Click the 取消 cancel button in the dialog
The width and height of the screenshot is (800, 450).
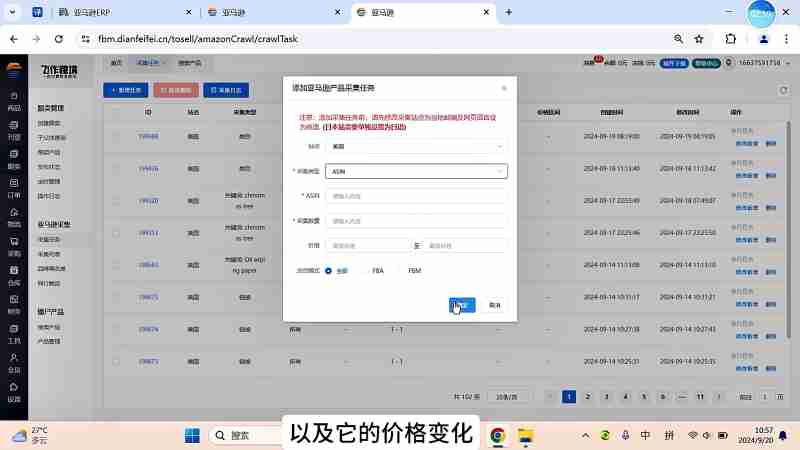[x=495, y=305]
